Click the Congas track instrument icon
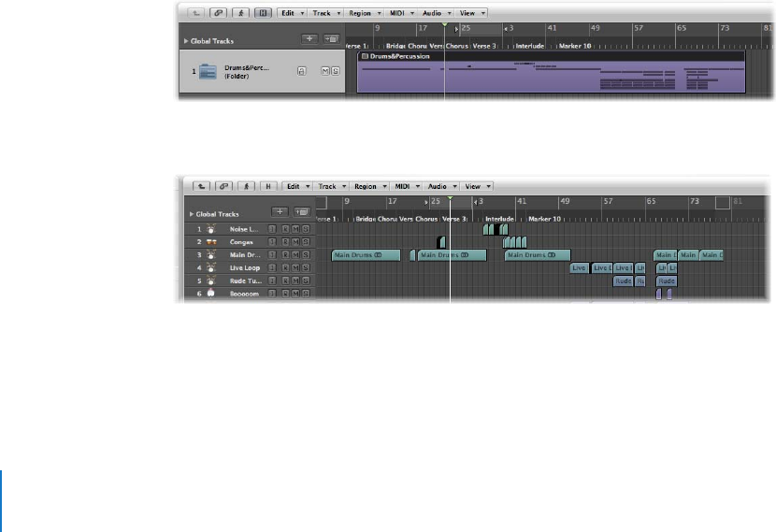The height and width of the screenshot is (532, 776). [x=211, y=242]
